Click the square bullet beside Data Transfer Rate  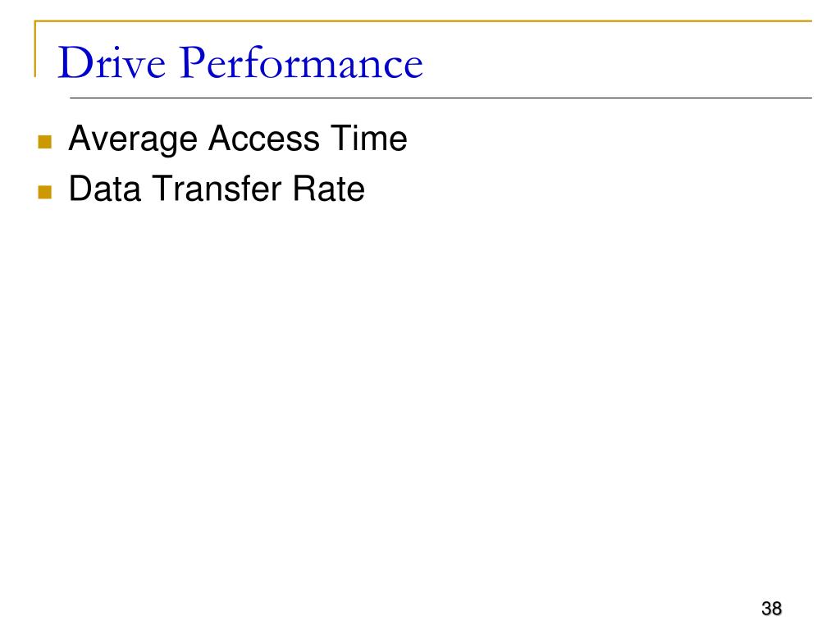point(45,193)
